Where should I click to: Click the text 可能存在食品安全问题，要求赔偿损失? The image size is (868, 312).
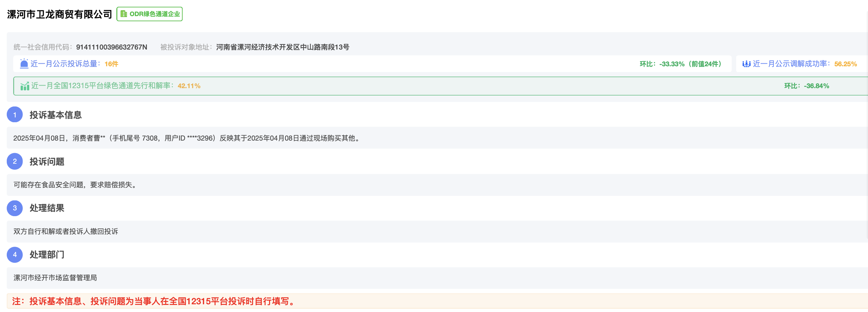click(76, 185)
